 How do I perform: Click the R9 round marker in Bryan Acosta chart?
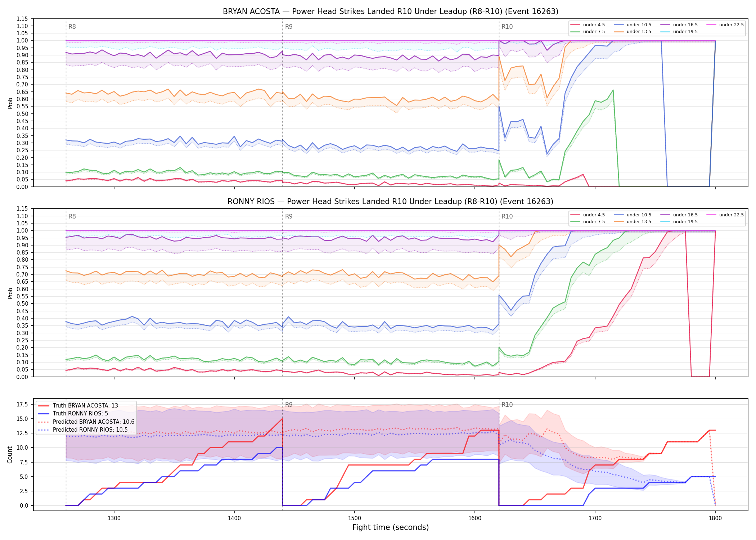[289, 27]
